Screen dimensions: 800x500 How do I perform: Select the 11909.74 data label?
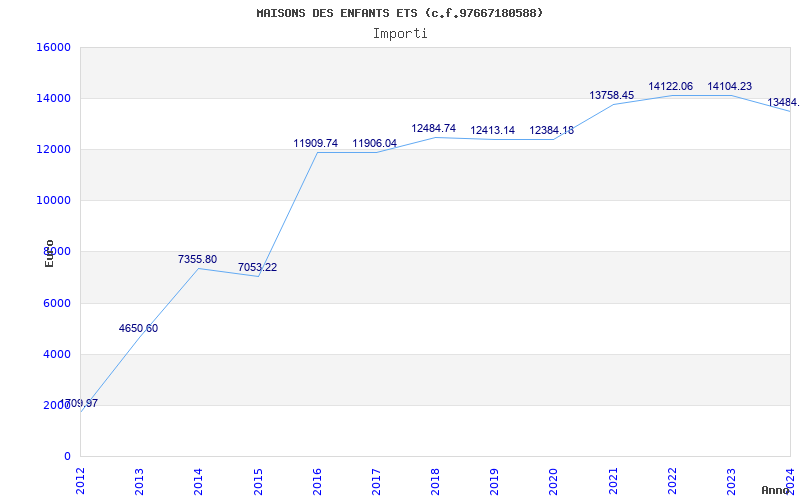315,143
